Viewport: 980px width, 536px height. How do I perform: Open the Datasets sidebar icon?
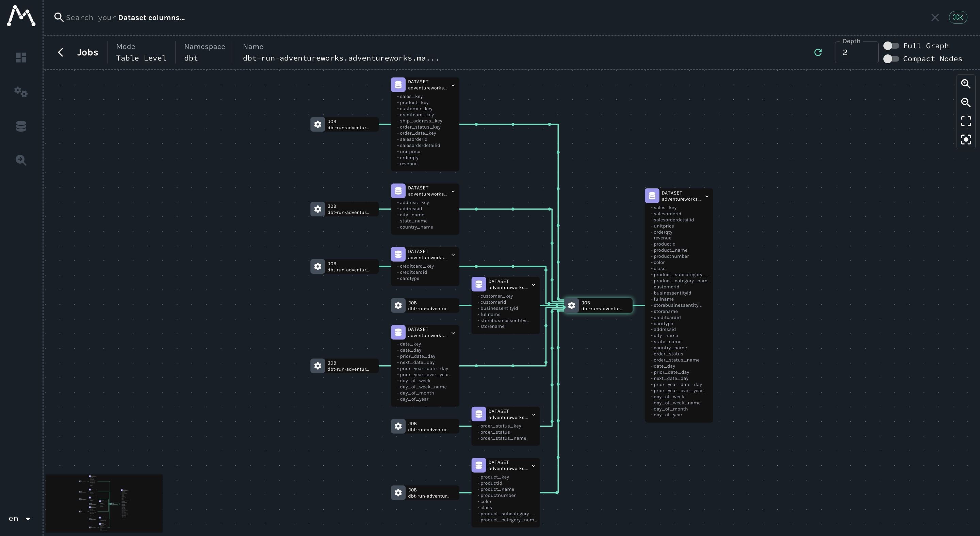(21, 126)
